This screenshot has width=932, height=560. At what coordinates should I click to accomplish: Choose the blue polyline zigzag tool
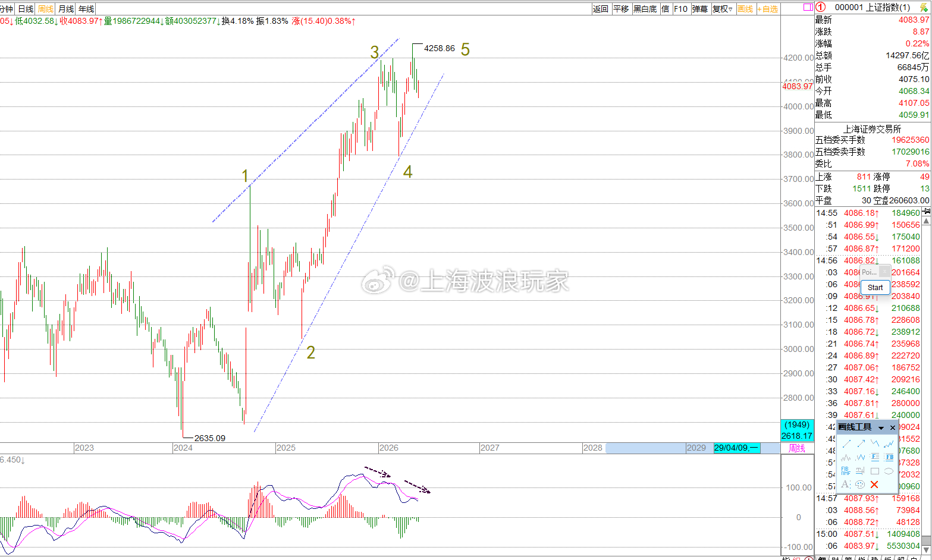pyautogui.click(x=875, y=443)
